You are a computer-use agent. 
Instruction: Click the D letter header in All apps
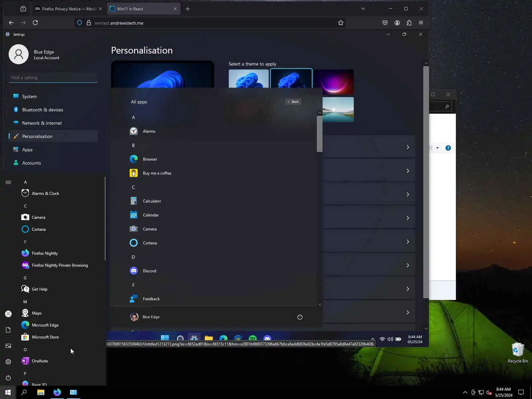click(x=133, y=257)
